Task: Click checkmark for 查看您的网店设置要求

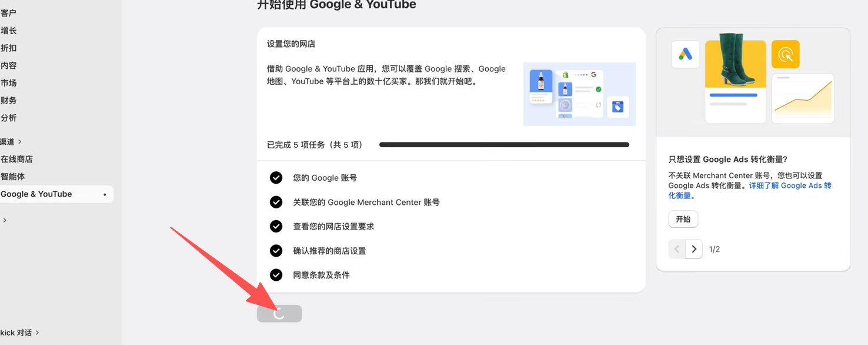Action: (276, 227)
